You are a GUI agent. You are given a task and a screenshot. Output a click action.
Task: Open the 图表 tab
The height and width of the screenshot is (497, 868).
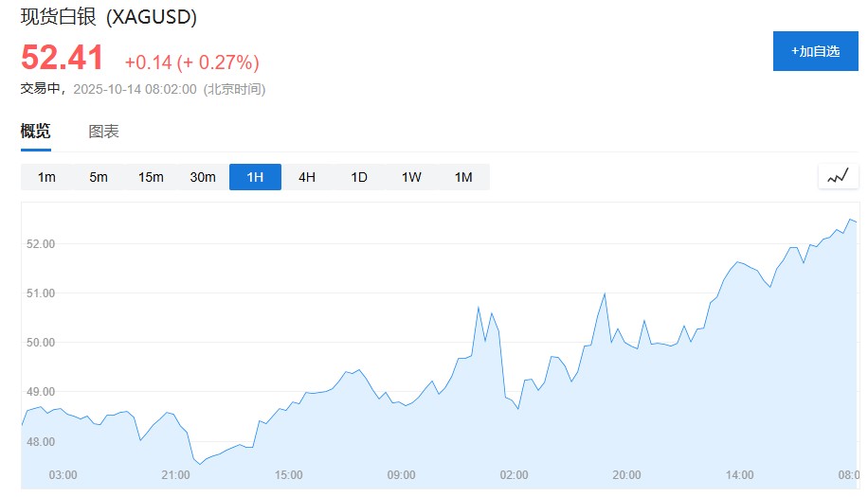point(103,132)
